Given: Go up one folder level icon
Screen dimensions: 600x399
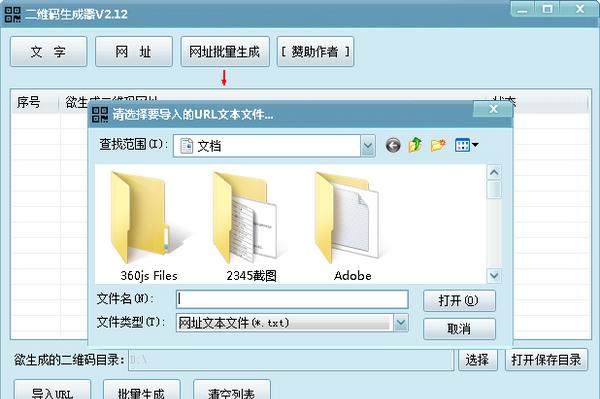Looking at the screenshot, I should click(x=415, y=145).
